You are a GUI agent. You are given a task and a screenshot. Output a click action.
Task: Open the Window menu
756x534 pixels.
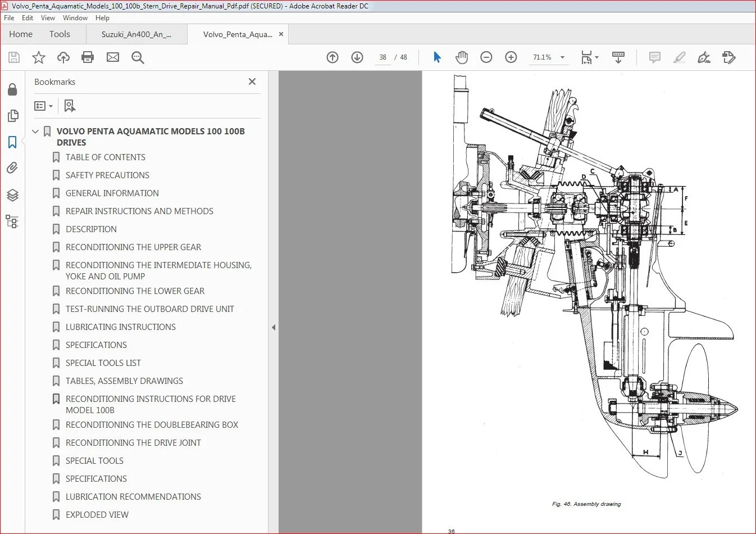pos(75,18)
